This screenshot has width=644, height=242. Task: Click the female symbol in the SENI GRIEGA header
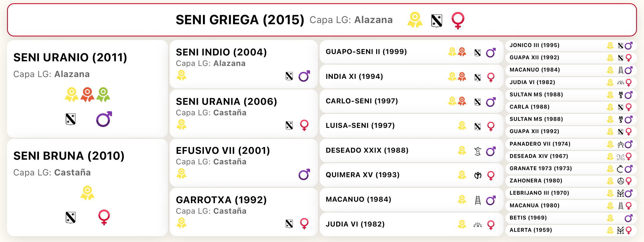coord(458,20)
